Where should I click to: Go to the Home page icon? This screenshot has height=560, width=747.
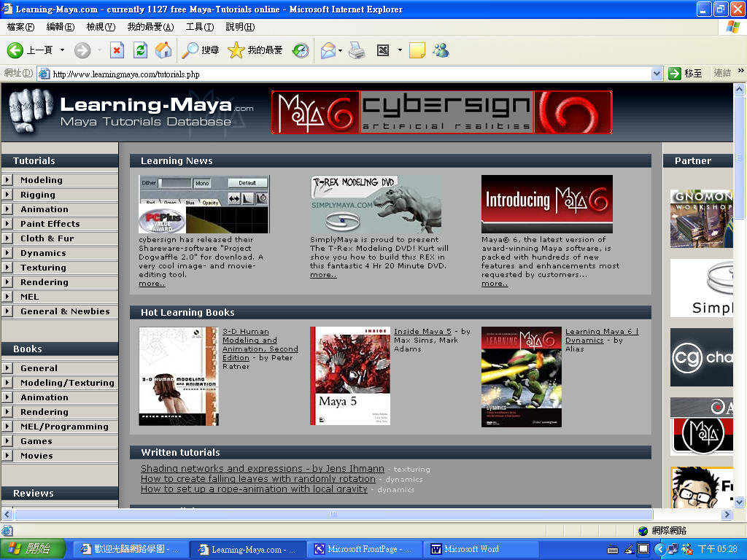click(x=163, y=50)
